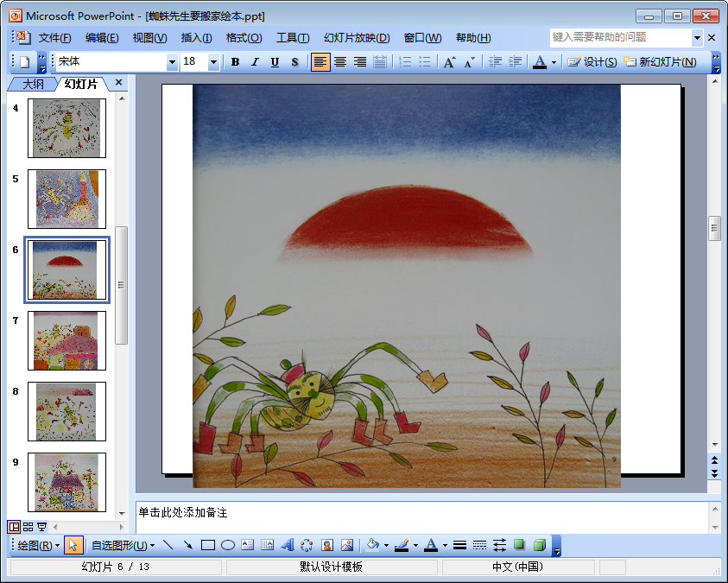
Task: Insert a horizontal text box
Action: click(248, 545)
